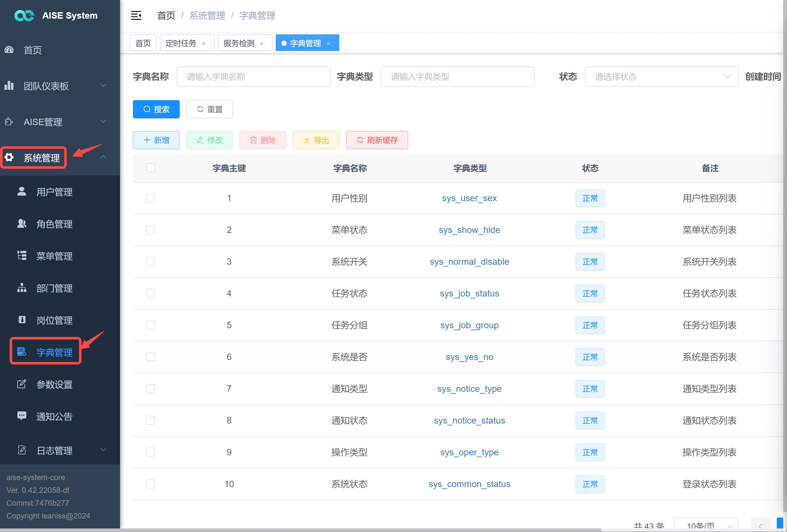This screenshot has height=532, width=787.
Task: Open the sys_user_sex dictionary type link
Action: (x=469, y=198)
